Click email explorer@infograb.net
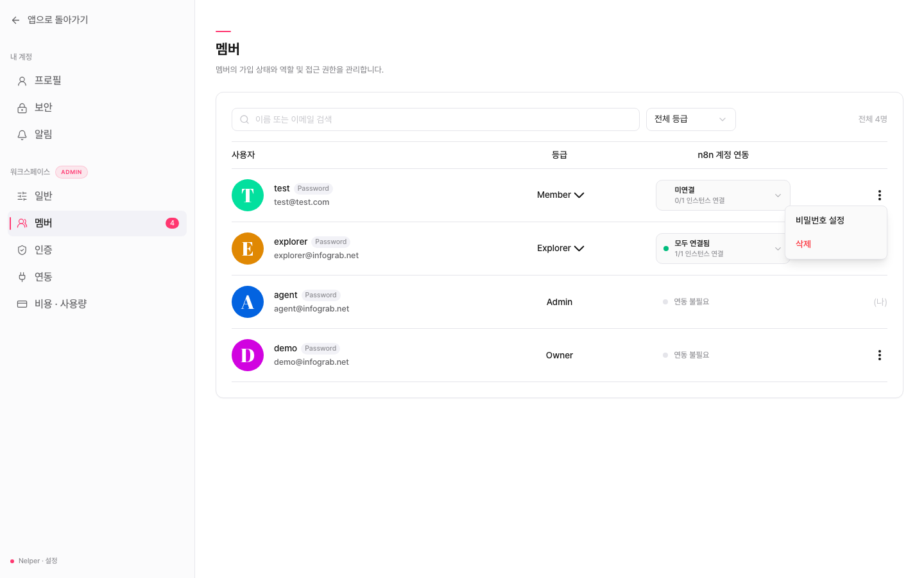The width and height of the screenshot is (924, 578). (x=316, y=256)
